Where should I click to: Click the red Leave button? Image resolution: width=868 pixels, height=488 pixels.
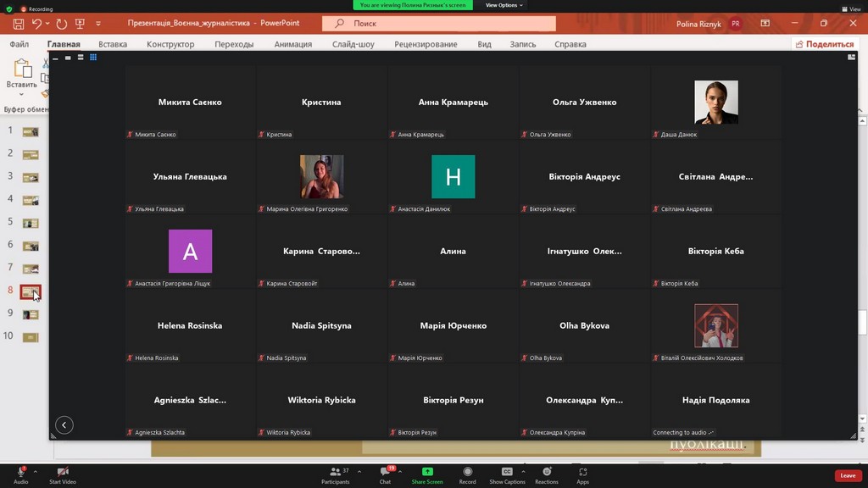click(x=848, y=475)
